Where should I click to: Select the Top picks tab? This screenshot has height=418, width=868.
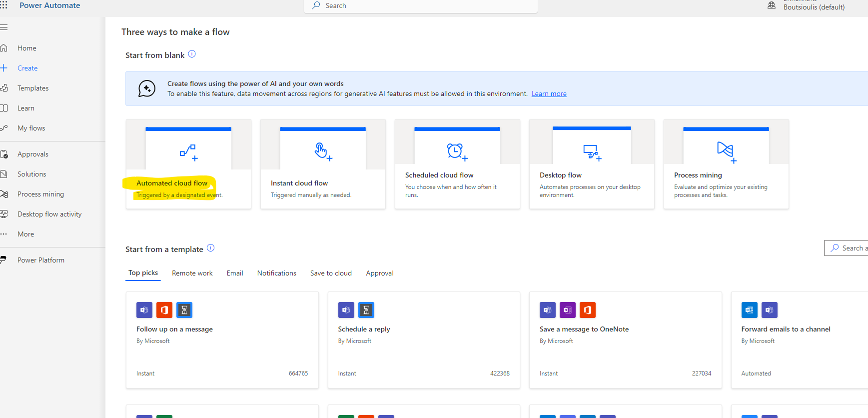(143, 272)
